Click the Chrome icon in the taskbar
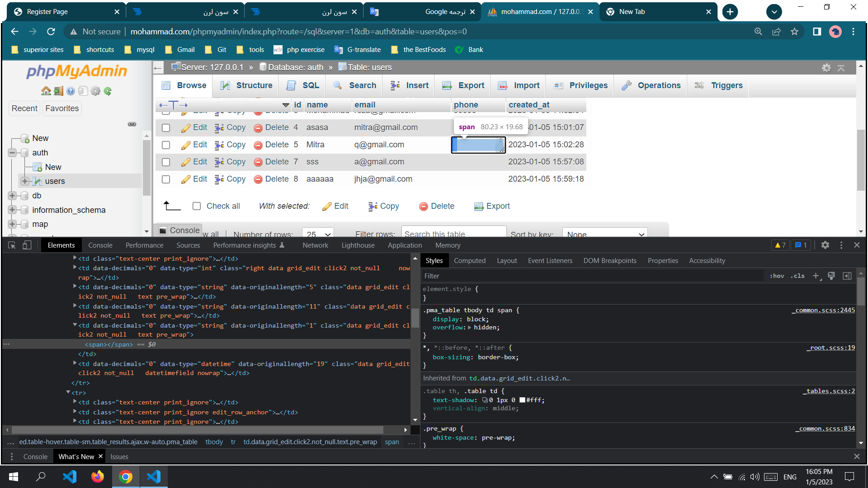868x488 pixels. tap(126, 477)
